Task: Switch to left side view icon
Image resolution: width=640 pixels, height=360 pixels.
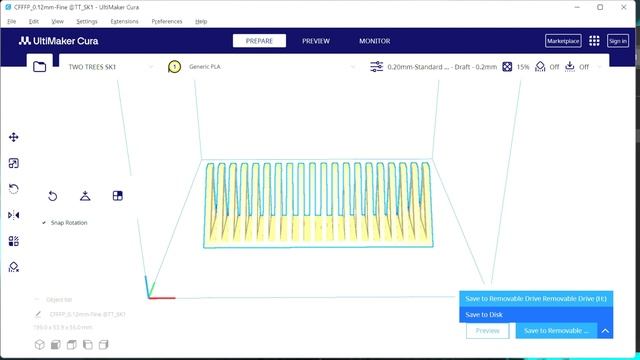Action: tap(87, 344)
